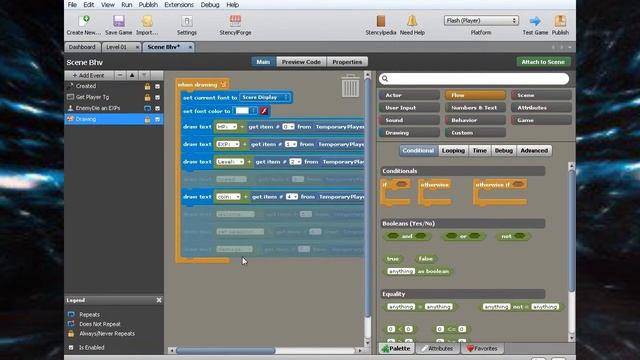Move event up with arrow button
Image resolution: width=640 pixels, height=360 pixels.
(132, 75)
